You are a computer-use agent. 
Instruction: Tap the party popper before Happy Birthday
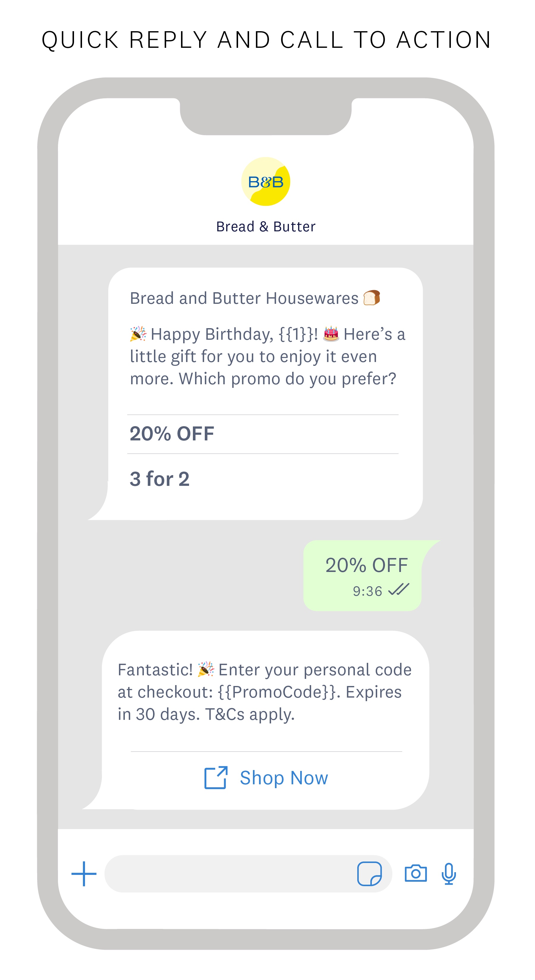click(x=138, y=334)
